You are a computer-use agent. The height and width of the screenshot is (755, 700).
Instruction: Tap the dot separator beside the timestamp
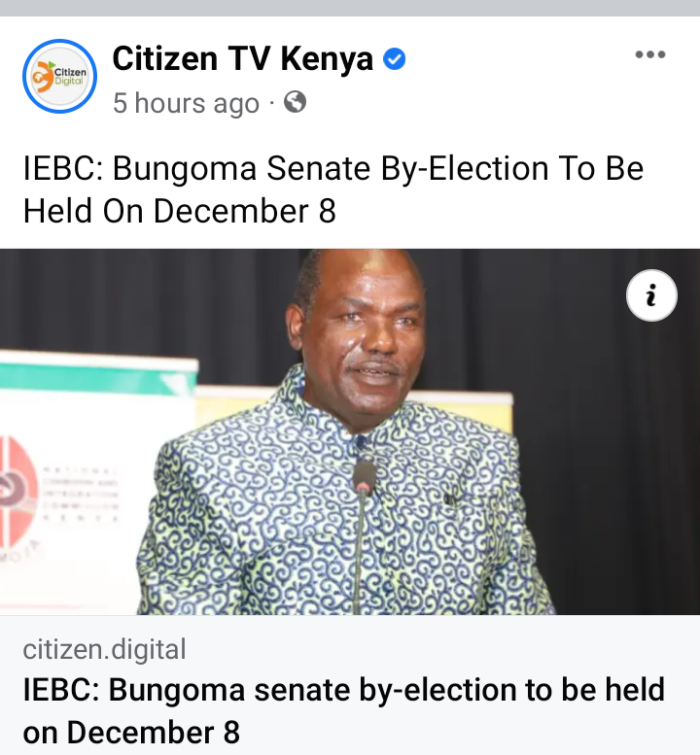(x=271, y=103)
